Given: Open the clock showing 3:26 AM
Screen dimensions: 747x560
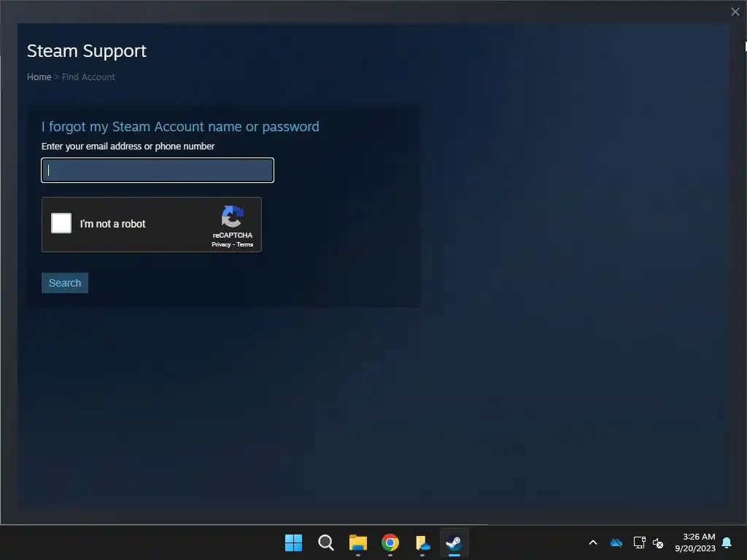Looking at the screenshot, I should coord(695,542).
